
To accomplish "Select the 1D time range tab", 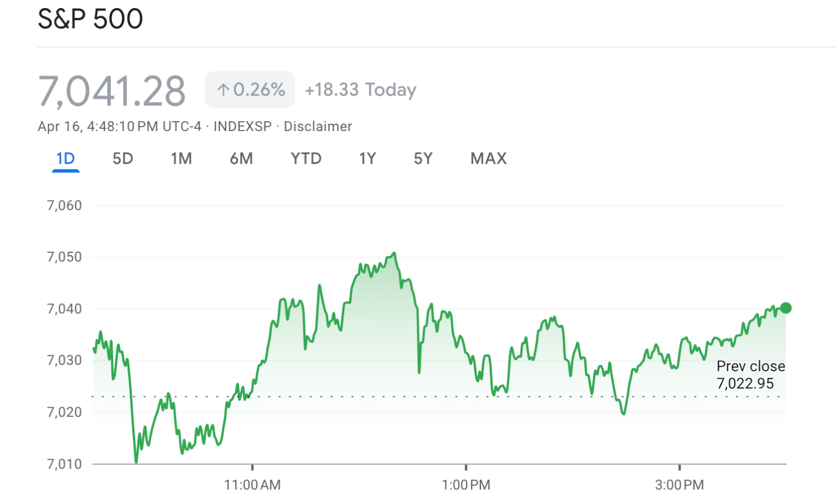I will tap(66, 158).
